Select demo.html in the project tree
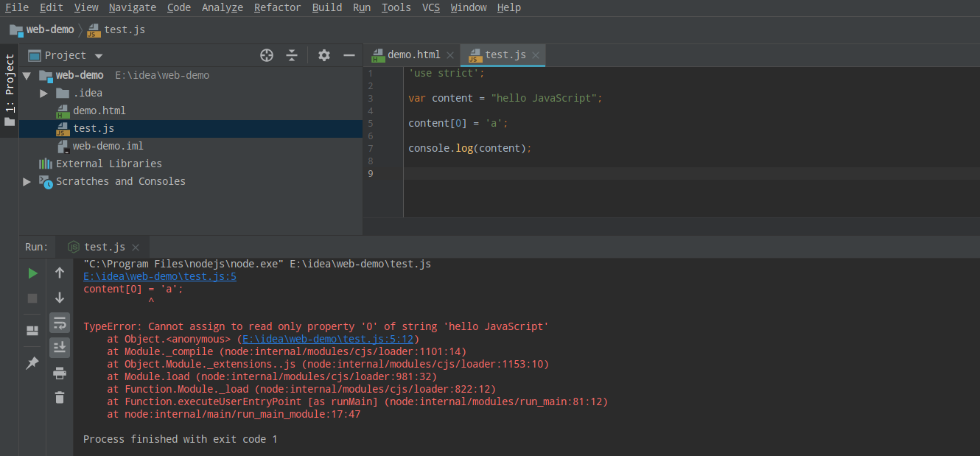Screen dimensions: 980x456 point(99,111)
